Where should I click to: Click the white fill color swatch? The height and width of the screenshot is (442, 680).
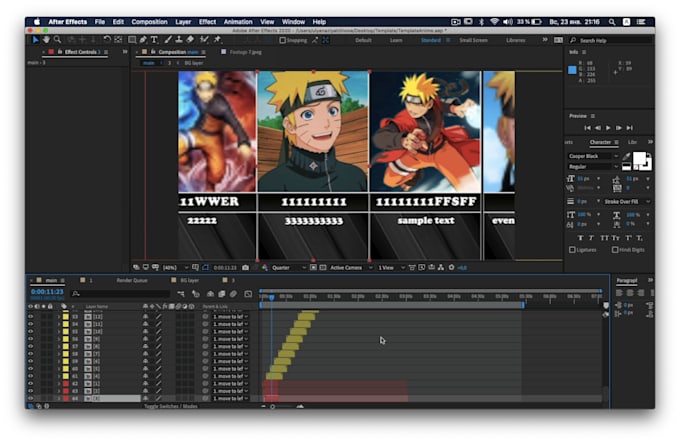click(x=640, y=158)
